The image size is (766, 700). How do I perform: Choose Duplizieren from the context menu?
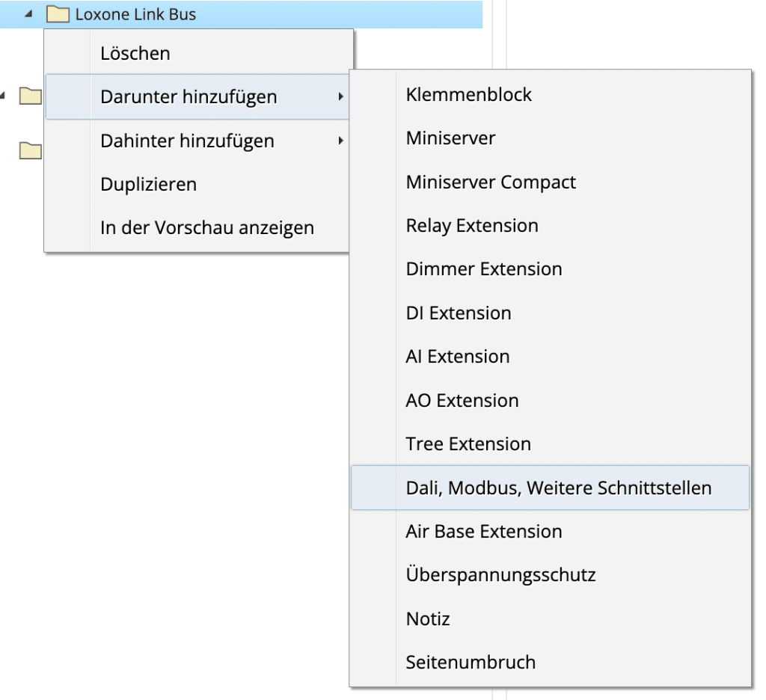pyautogui.click(x=197, y=184)
